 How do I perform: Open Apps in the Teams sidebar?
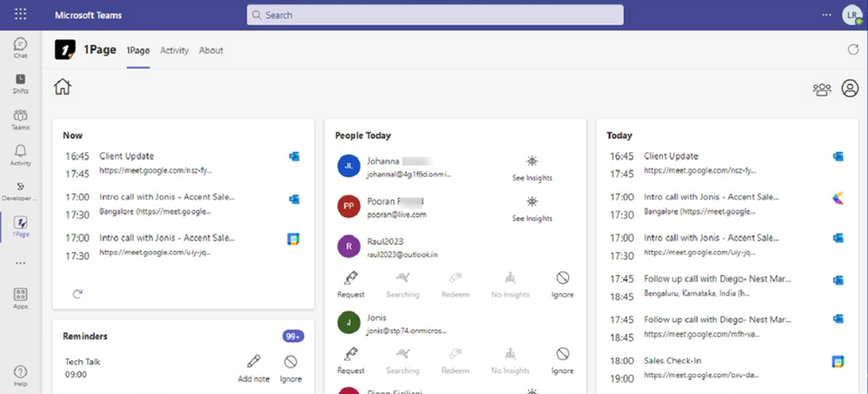pyautogui.click(x=20, y=298)
